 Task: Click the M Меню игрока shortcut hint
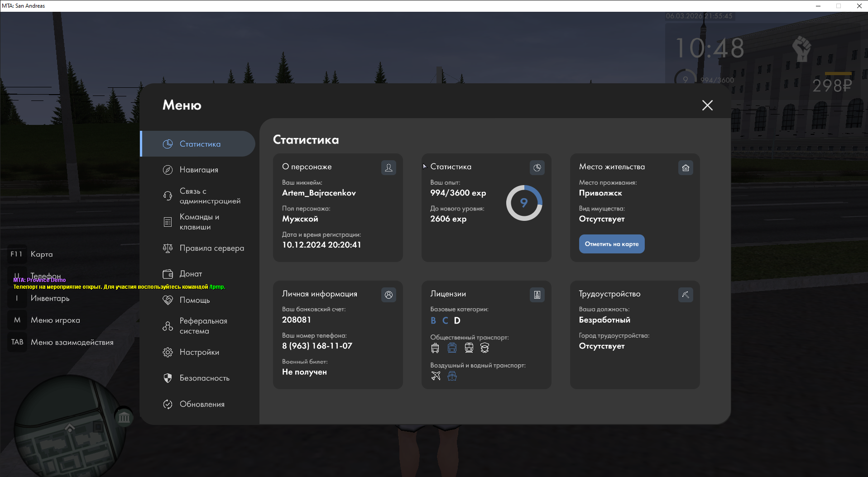pos(44,320)
